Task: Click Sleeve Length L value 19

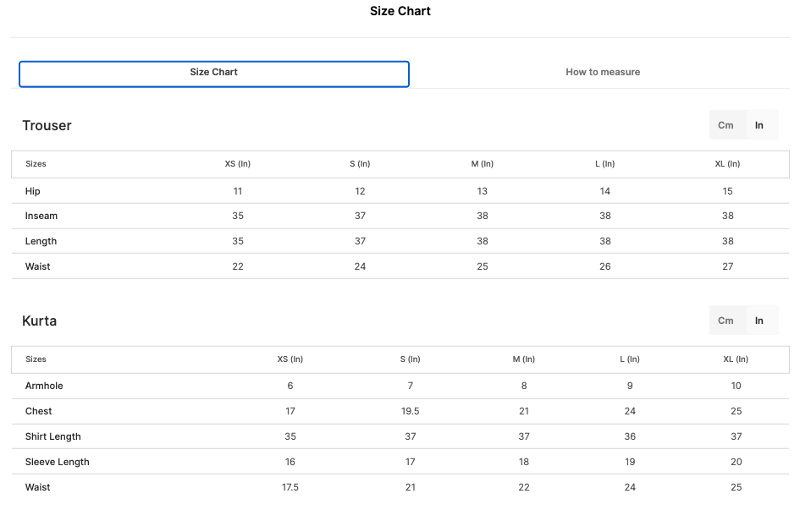Action: (x=630, y=462)
